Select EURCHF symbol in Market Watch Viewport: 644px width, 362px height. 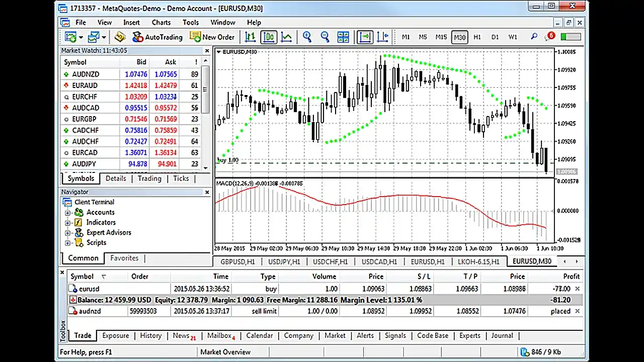(85, 97)
